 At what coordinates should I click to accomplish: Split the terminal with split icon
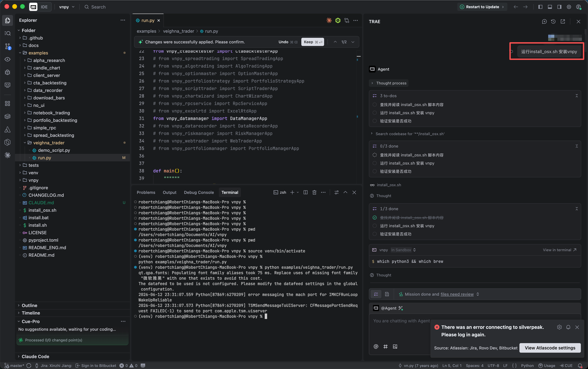point(305,192)
